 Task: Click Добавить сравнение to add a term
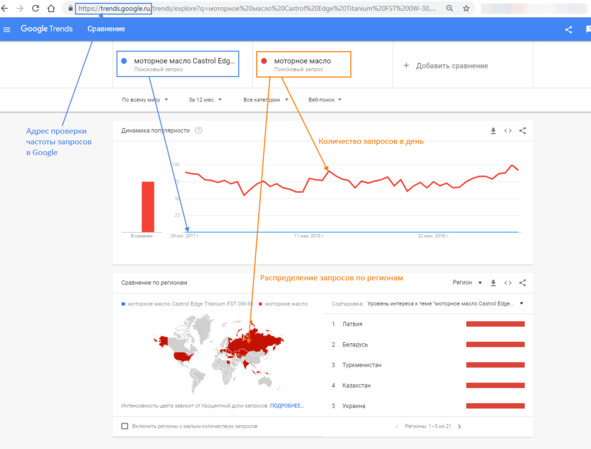coord(446,66)
